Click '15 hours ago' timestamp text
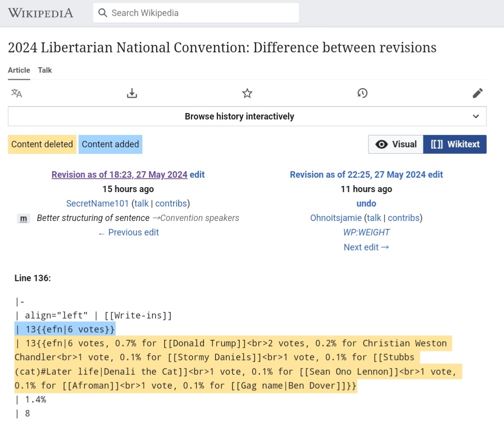This screenshot has width=504, height=440. point(128,189)
